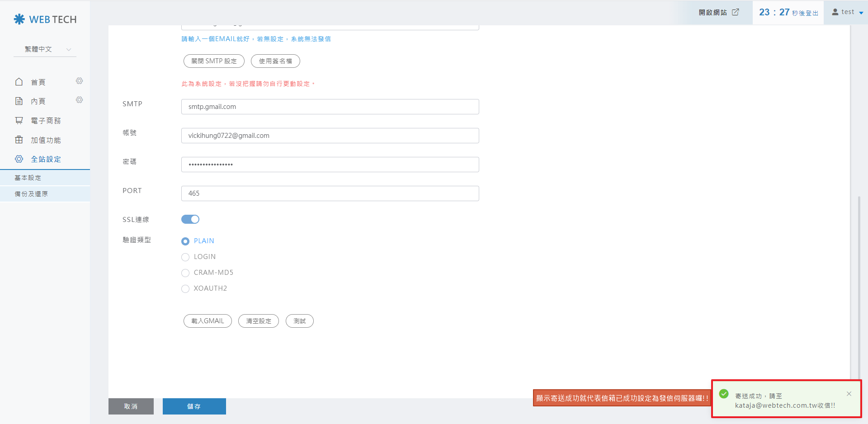Click into the PORT input field

tap(330, 193)
